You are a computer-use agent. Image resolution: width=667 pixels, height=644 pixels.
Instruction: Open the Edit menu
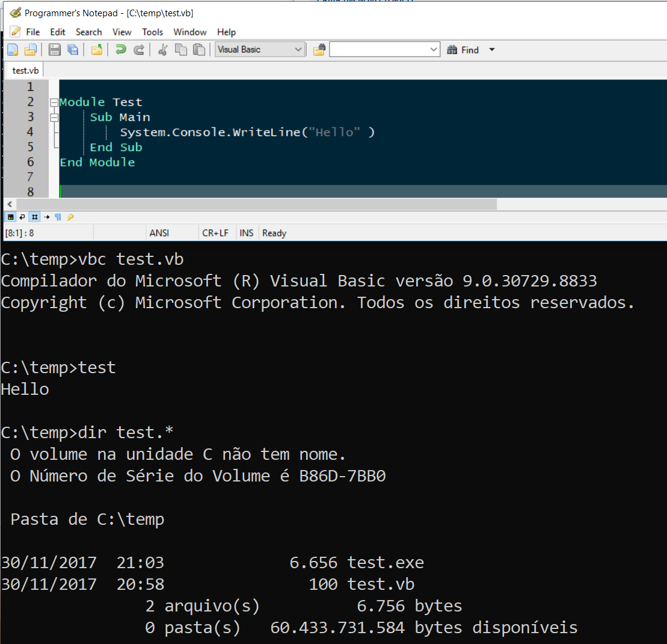click(x=57, y=32)
